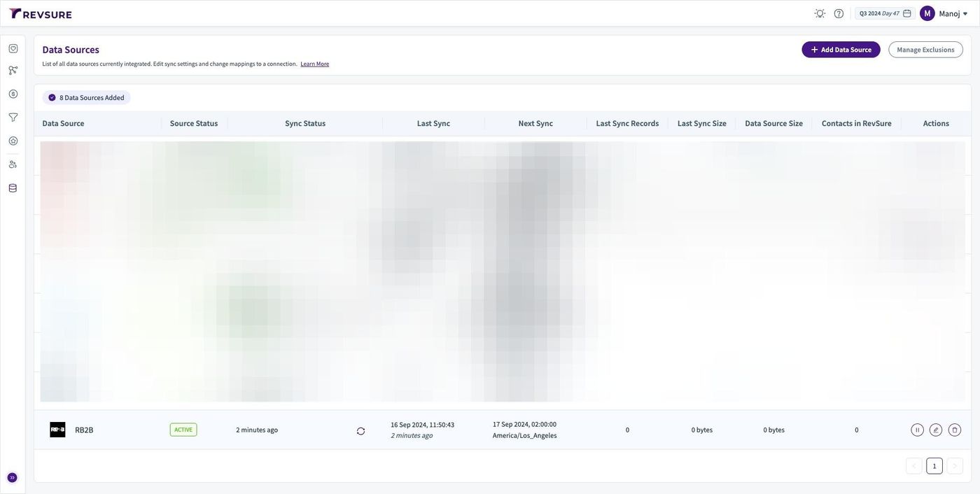The height and width of the screenshot is (494, 980).
Task: Select page 1 in pagination
Action: pos(934,466)
